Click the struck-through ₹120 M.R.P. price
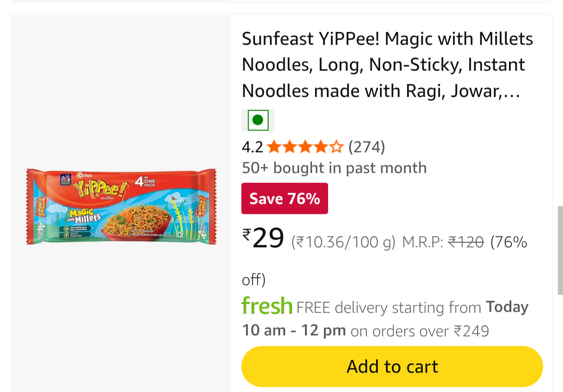 click(x=466, y=242)
